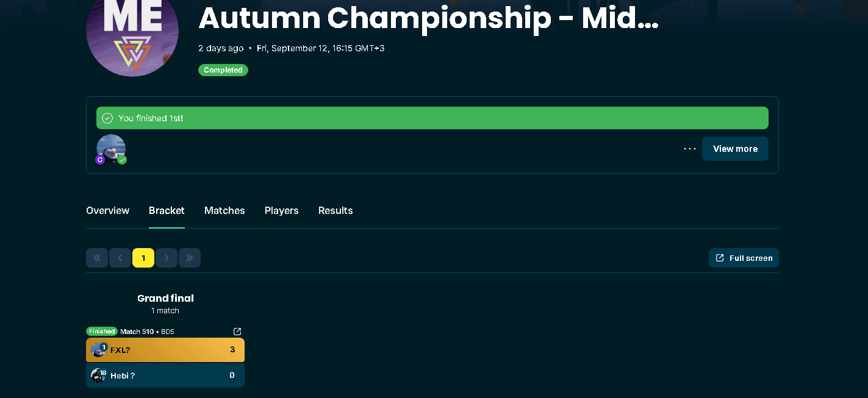Go to previous bracket page
The image size is (868, 398).
(120, 258)
